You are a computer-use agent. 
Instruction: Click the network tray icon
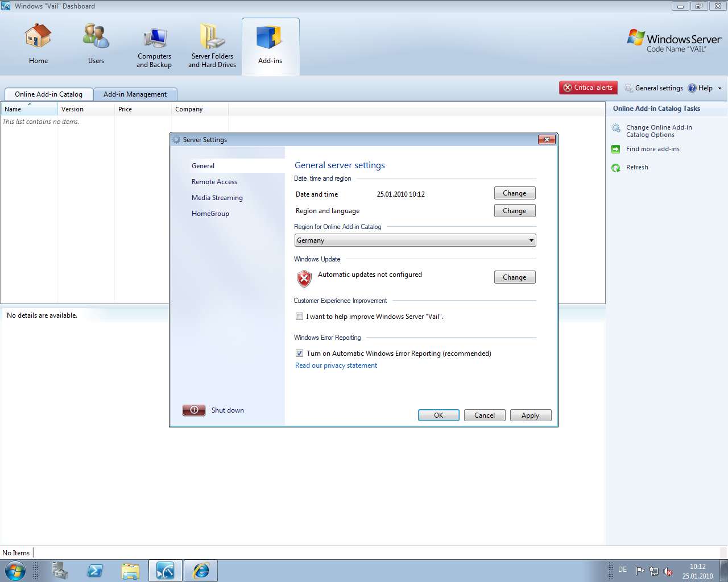click(x=654, y=571)
